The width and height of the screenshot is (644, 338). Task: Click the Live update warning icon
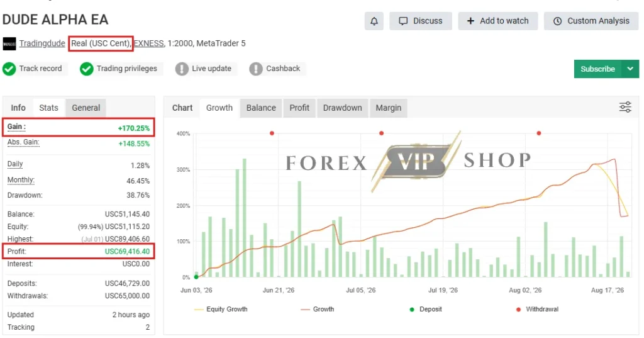coord(182,69)
